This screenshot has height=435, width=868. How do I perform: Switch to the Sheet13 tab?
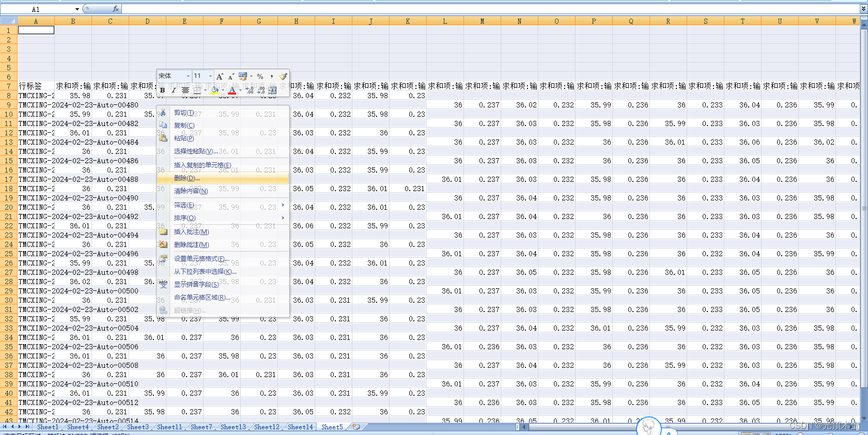pyautogui.click(x=233, y=427)
